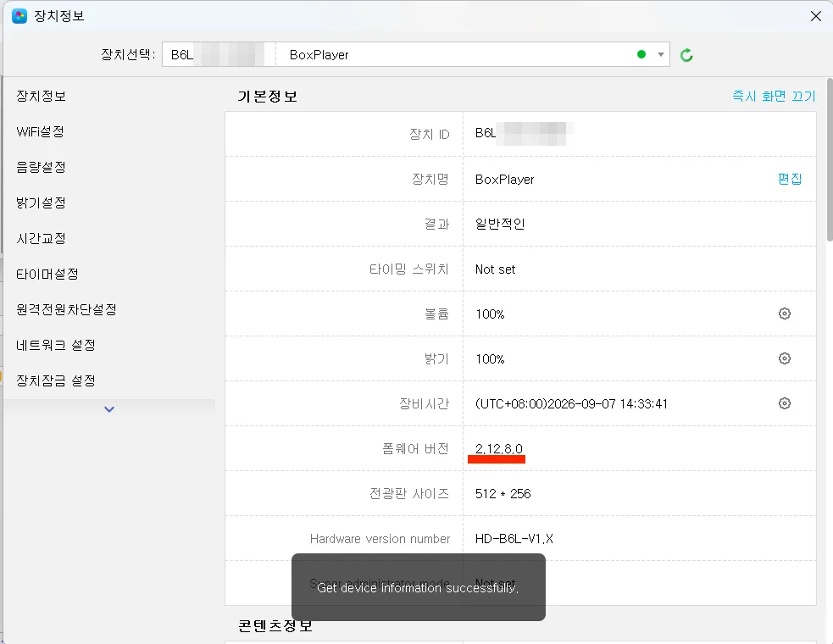Expand more sidebar items with down chevron
Screen dimensions: 833x644
(109, 409)
